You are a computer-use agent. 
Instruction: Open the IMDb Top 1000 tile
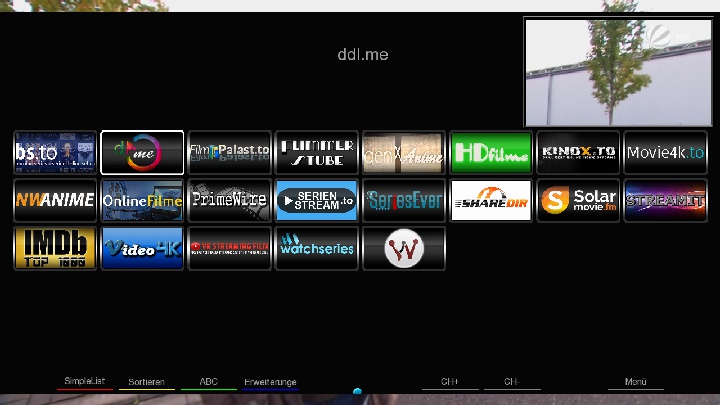[x=55, y=248]
